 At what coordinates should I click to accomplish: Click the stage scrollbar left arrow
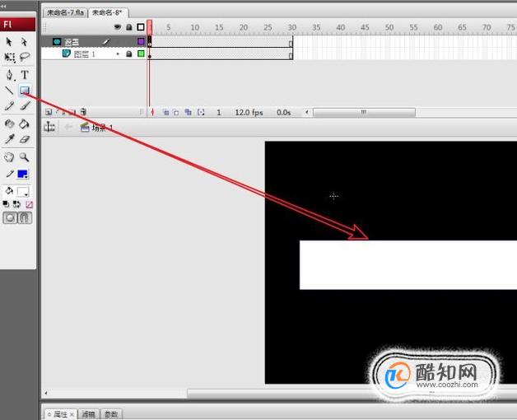pyautogui.click(x=46, y=393)
